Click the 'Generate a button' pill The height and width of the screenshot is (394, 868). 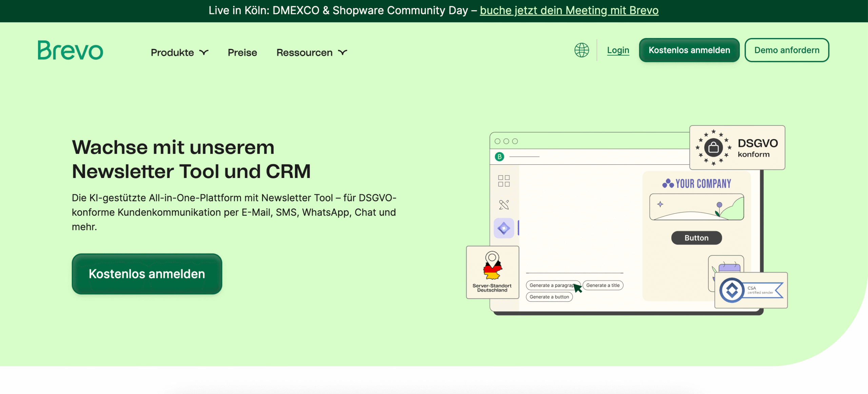(x=549, y=297)
